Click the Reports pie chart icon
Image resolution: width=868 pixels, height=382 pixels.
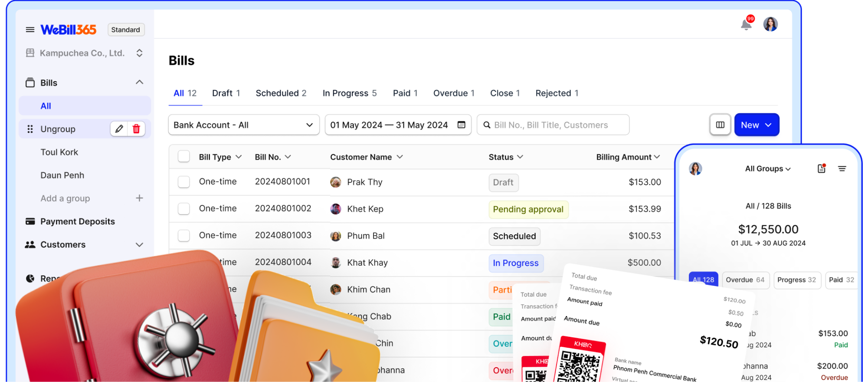pos(30,278)
